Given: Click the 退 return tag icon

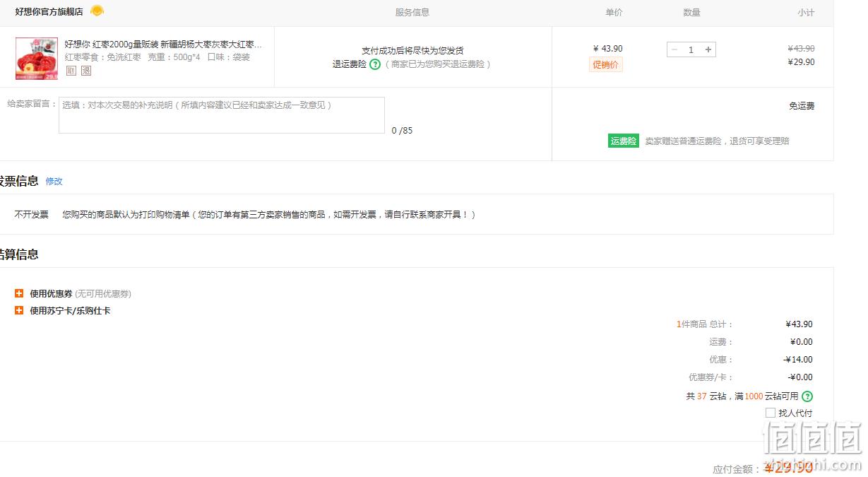Looking at the screenshot, I should coord(86,71).
